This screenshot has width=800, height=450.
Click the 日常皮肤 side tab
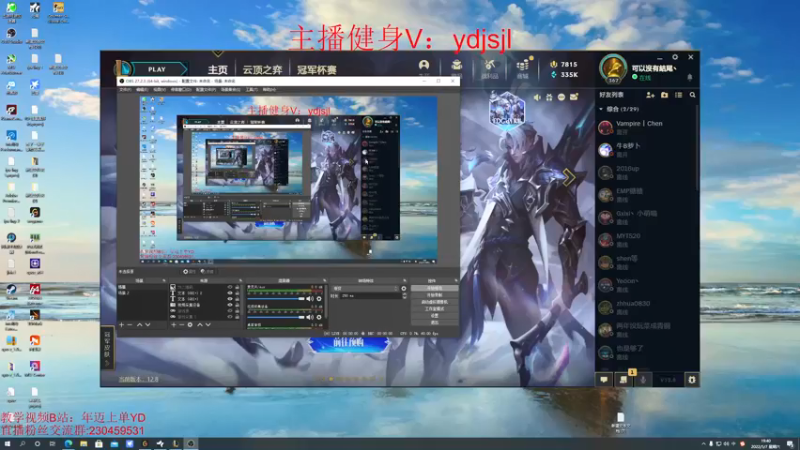pos(107,349)
